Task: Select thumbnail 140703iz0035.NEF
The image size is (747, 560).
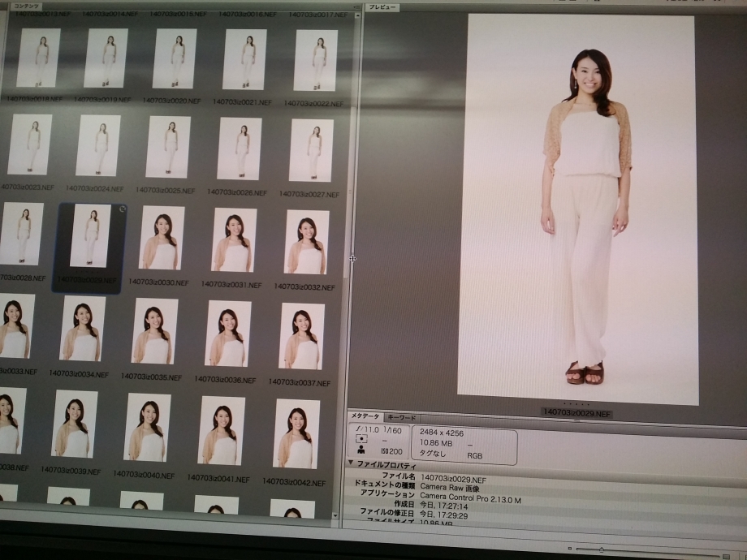Action: coord(155,331)
